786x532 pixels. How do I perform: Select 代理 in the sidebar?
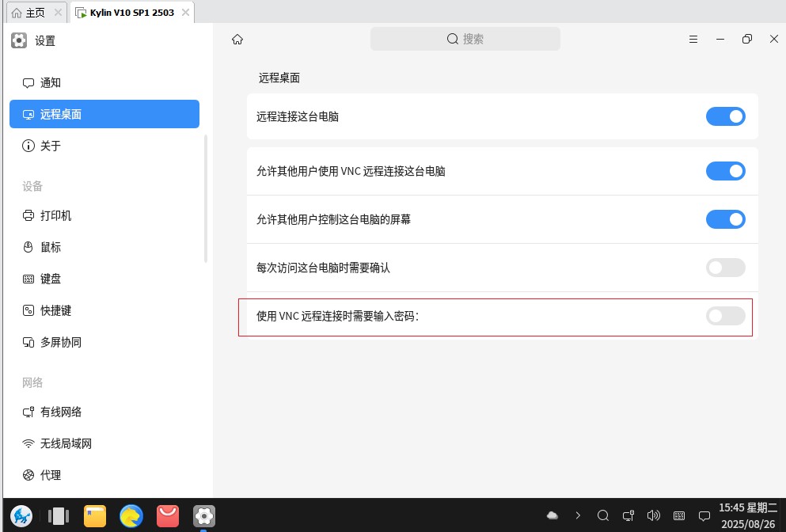[104, 475]
